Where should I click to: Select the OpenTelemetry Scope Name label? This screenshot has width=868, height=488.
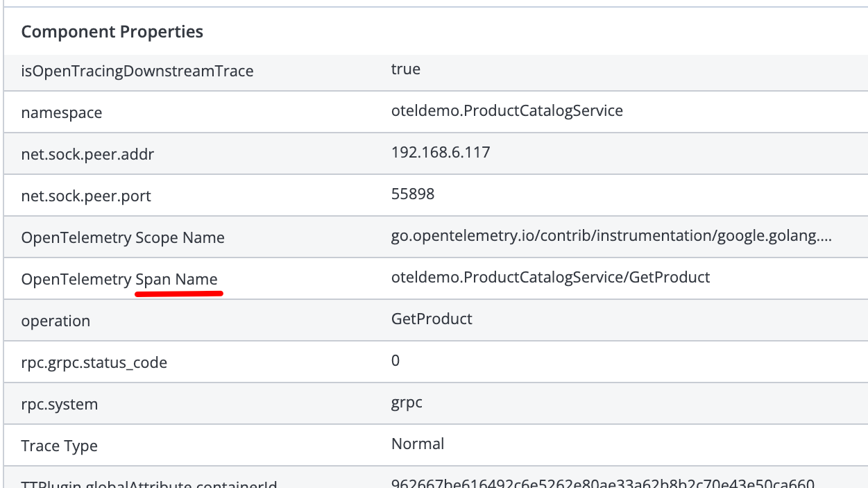click(123, 237)
